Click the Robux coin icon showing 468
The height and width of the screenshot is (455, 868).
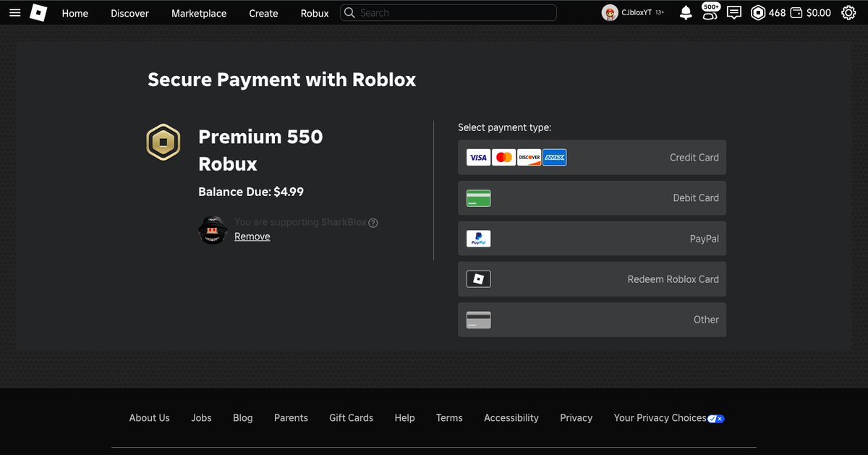[x=757, y=12]
